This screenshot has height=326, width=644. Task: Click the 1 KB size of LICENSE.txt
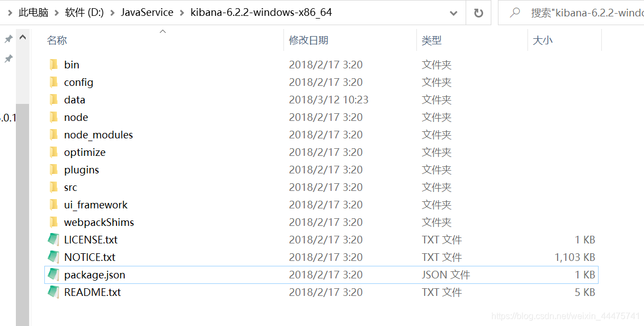coord(585,240)
